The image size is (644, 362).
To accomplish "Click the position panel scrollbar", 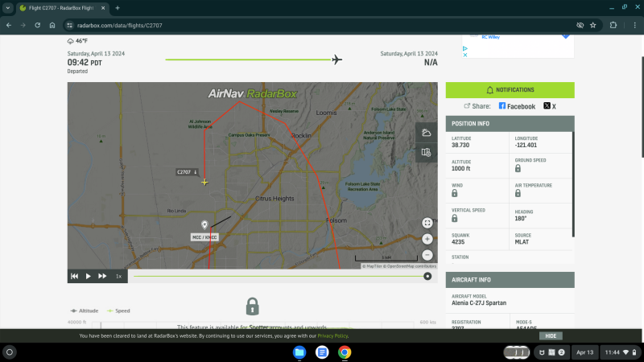I will tap(573, 184).
